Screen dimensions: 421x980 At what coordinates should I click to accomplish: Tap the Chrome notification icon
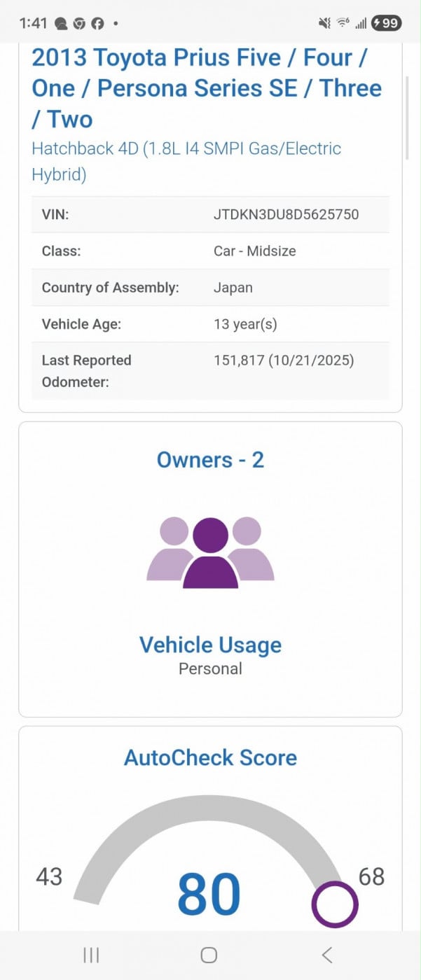point(79,23)
